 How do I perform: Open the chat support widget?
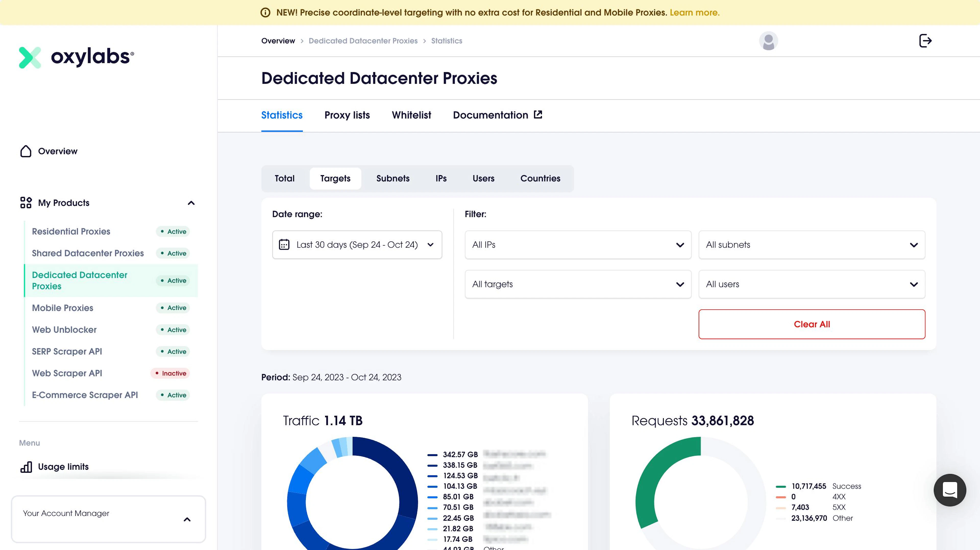950,490
